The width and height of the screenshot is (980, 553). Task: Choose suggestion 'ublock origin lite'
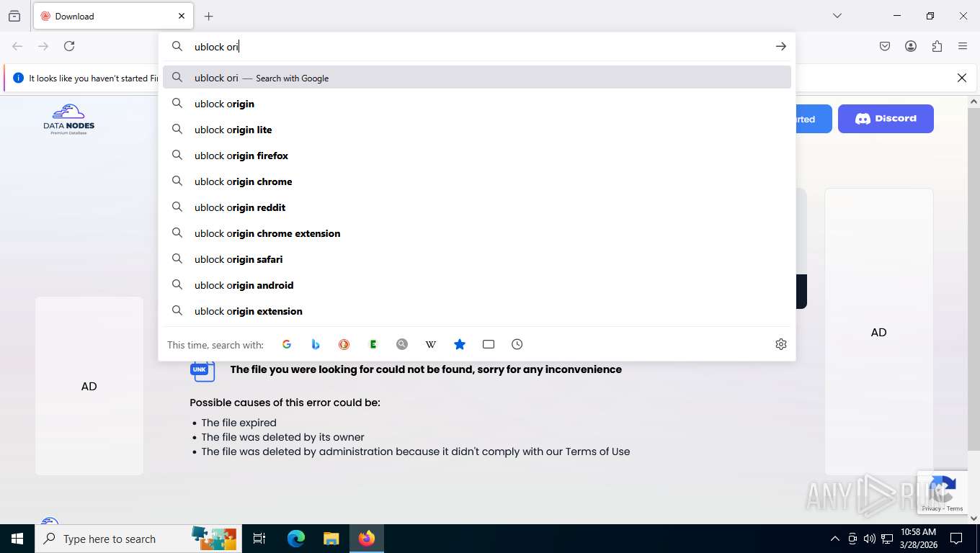coord(477,130)
